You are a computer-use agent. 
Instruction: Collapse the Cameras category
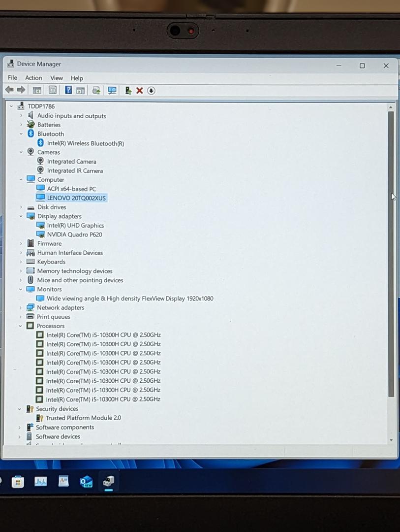point(21,152)
